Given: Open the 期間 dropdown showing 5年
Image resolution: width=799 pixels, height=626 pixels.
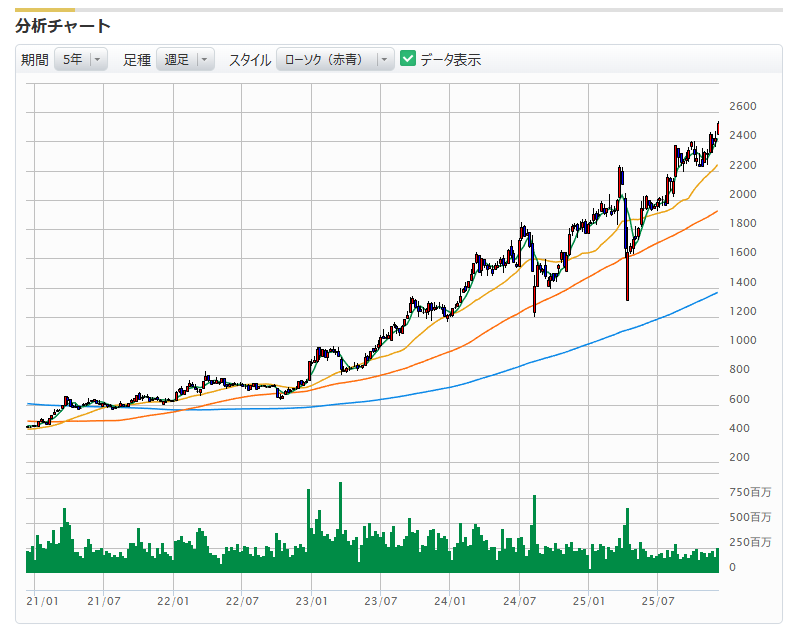Looking at the screenshot, I should (80, 60).
